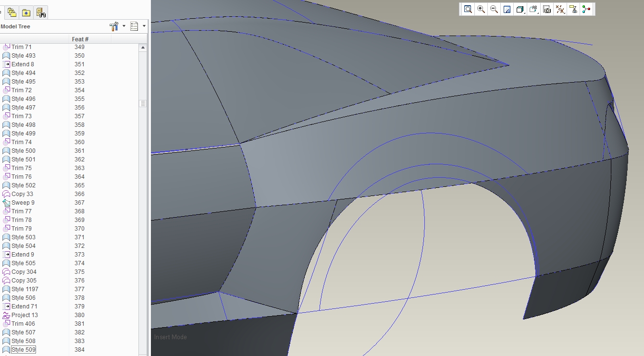Open the AB saved orientations icon
This screenshot has height=356, width=644.
pos(533,9)
